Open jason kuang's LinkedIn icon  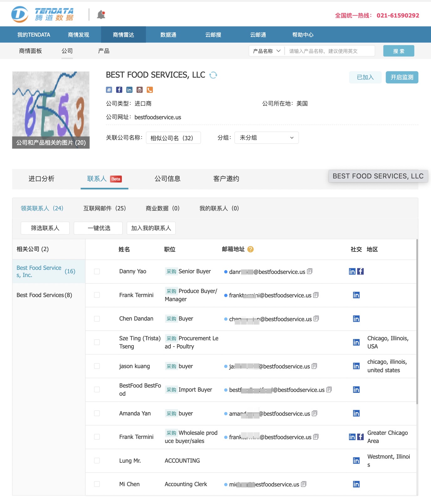pyautogui.click(x=356, y=366)
